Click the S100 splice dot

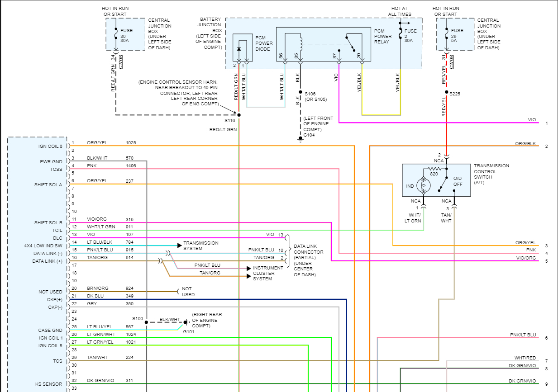click(x=147, y=322)
